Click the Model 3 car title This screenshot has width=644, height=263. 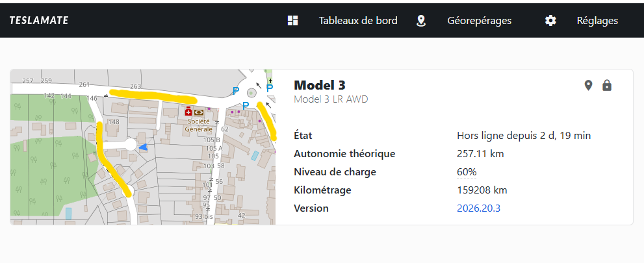pyautogui.click(x=320, y=85)
